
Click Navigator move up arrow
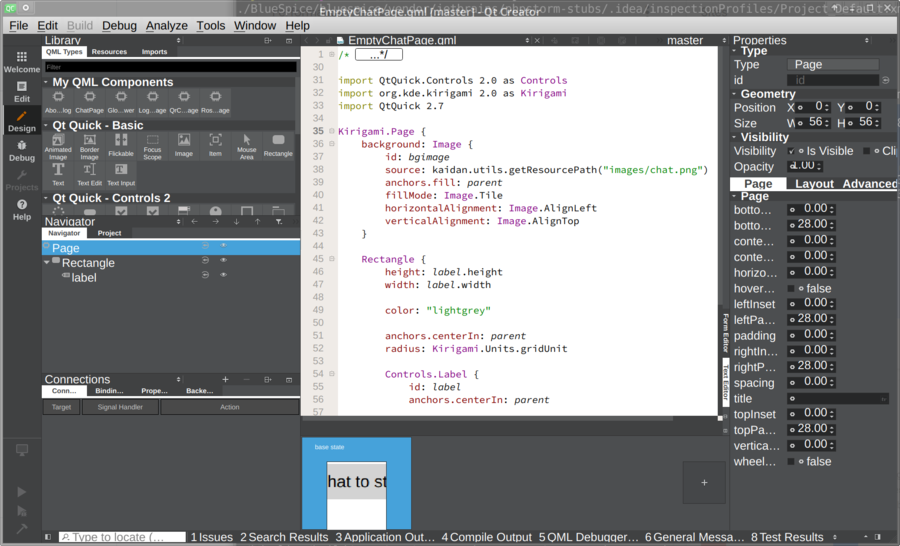click(x=258, y=222)
